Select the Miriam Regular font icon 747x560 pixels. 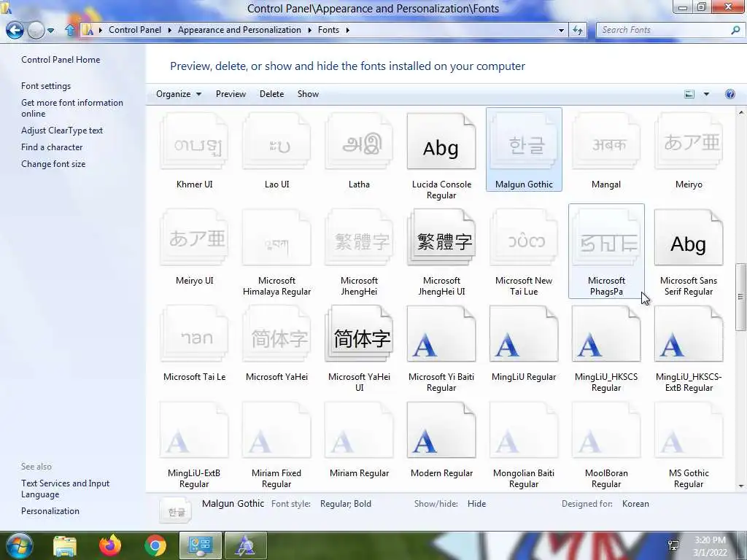(x=359, y=430)
